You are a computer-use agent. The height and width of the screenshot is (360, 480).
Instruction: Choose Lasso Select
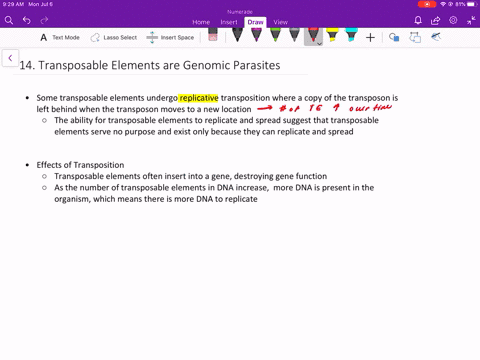114,38
